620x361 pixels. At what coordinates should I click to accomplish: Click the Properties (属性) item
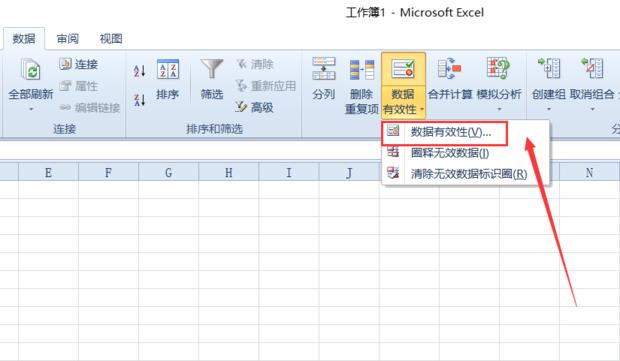pyautogui.click(x=79, y=86)
